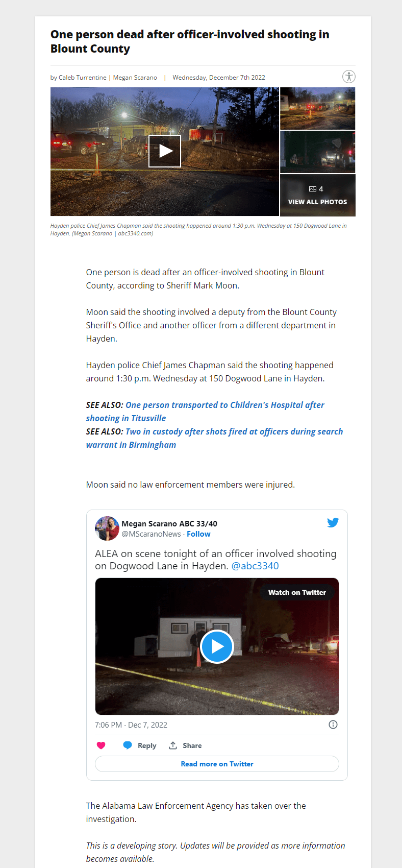Open author Caleb Turrentine's page
This screenshot has height=868, width=402.
83,78
